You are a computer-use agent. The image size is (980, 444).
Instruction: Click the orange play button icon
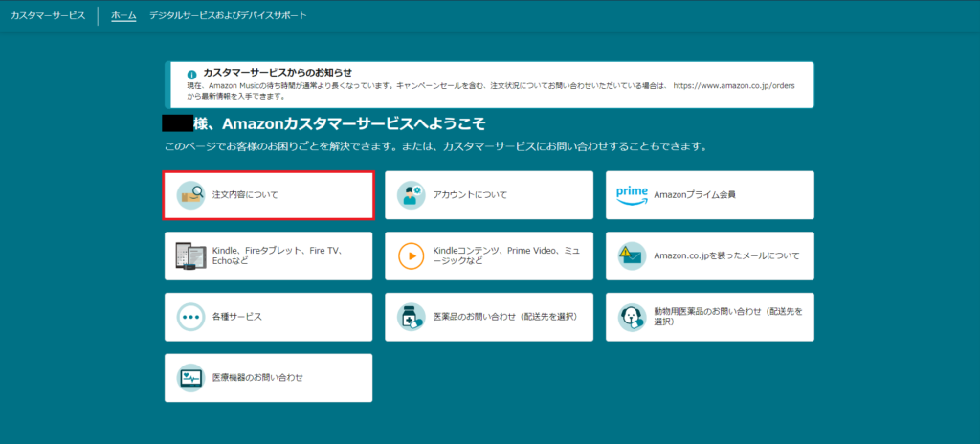[x=412, y=255]
